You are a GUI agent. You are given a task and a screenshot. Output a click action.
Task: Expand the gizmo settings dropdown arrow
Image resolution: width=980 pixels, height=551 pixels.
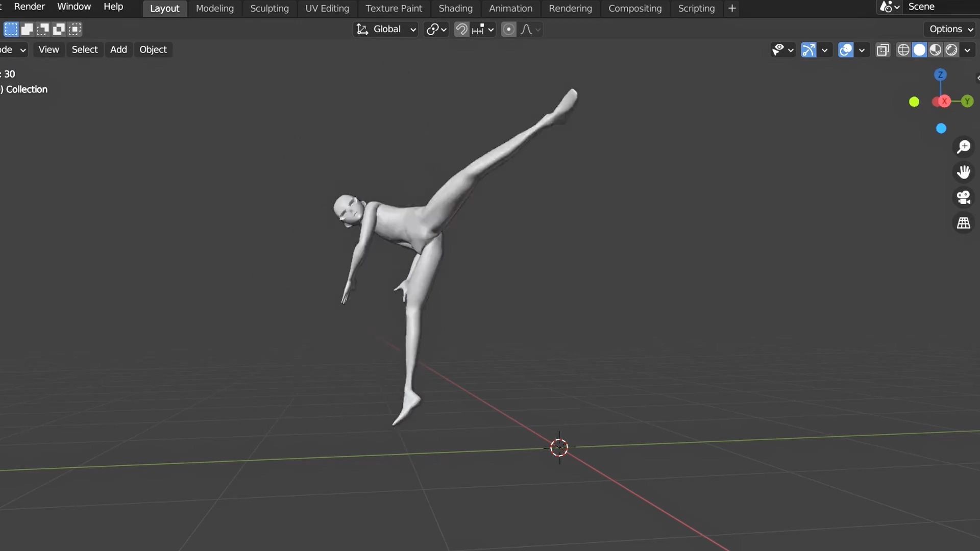[x=824, y=49]
